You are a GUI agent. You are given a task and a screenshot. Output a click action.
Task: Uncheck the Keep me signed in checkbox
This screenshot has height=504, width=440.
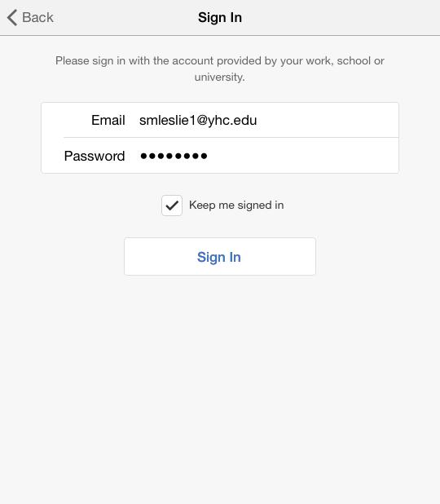click(x=172, y=206)
